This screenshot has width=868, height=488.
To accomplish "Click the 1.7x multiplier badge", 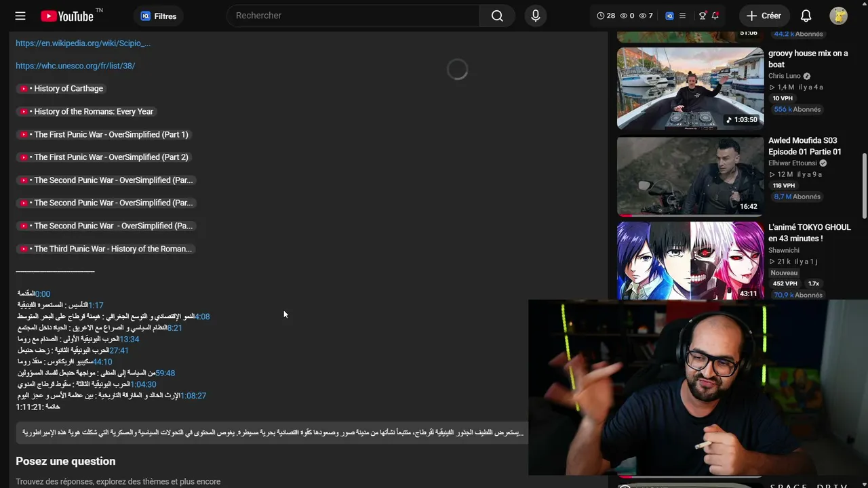I will click(x=814, y=284).
